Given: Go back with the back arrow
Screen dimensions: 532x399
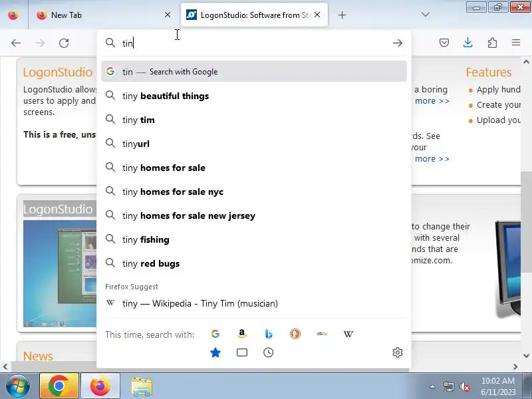Looking at the screenshot, I should 16,43.
